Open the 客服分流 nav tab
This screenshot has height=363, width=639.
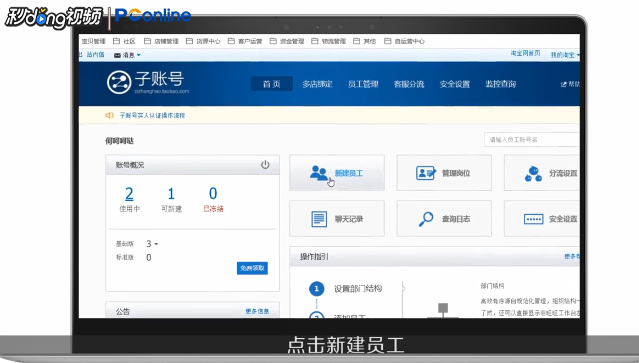pos(409,84)
